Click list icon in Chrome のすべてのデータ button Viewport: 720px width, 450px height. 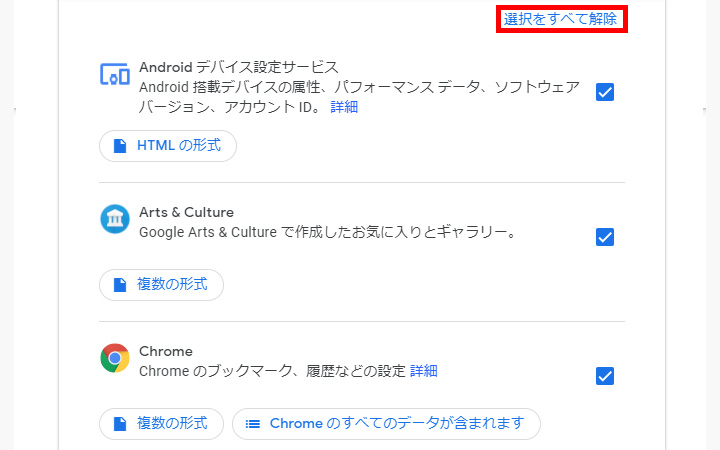pos(253,424)
